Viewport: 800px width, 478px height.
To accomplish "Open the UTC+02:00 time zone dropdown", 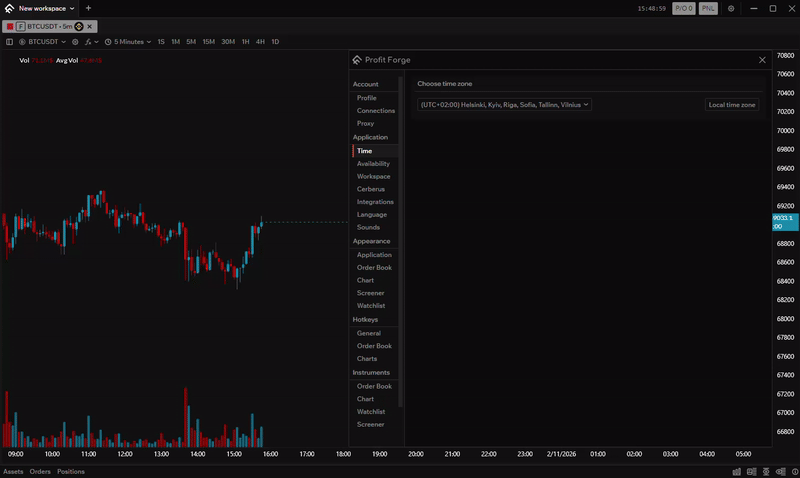I will [x=504, y=105].
